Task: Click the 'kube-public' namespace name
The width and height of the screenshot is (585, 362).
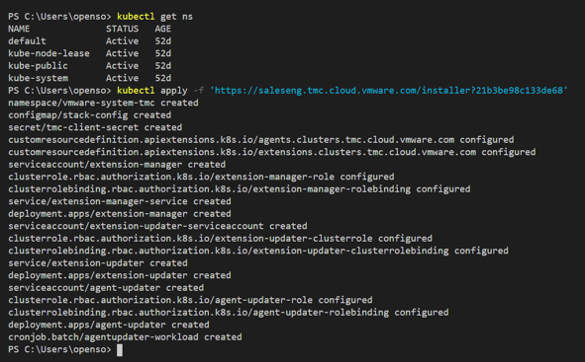Action: 38,66
